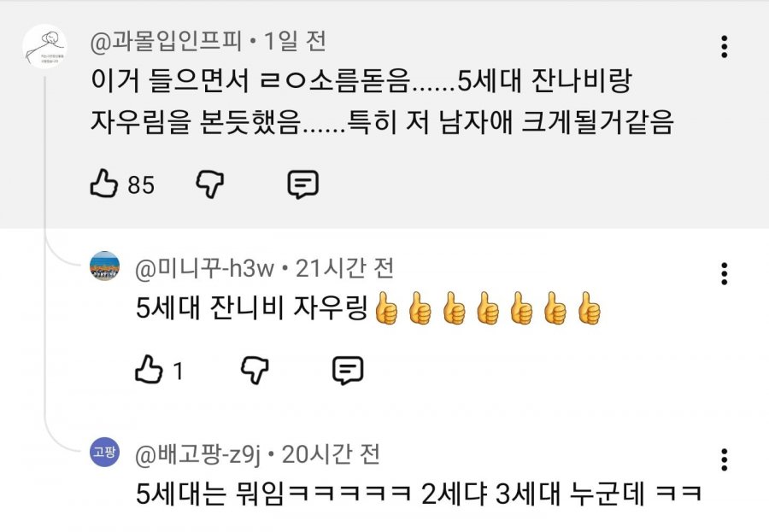This screenshot has width=769, height=532.
Task: Like the reply from @미니꾸-h3w
Action: tap(149, 369)
